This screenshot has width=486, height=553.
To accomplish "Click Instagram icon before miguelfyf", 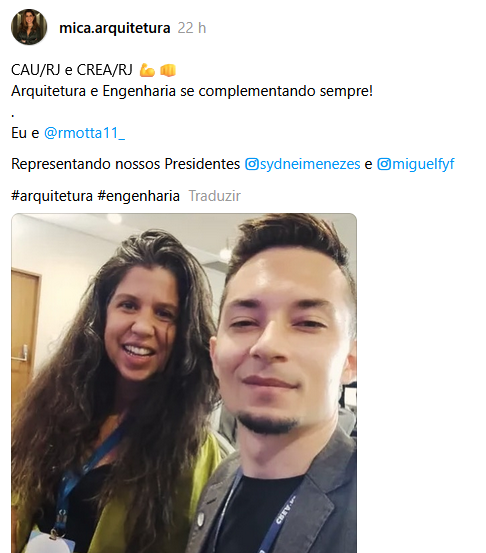I will click(384, 164).
